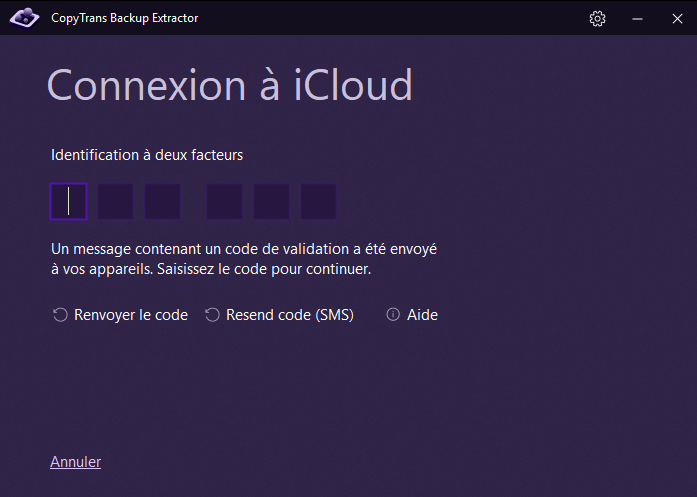Select the fifth verification code digit box
The image size is (697, 497).
click(272, 201)
